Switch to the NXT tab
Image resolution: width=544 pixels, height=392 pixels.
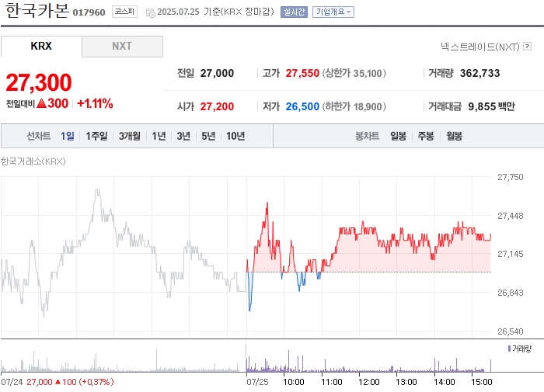pos(122,46)
